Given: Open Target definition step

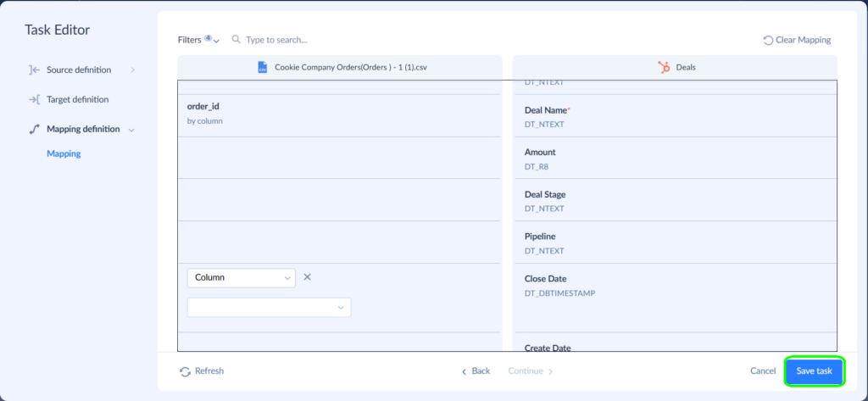Looking at the screenshot, I should (x=77, y=100).
